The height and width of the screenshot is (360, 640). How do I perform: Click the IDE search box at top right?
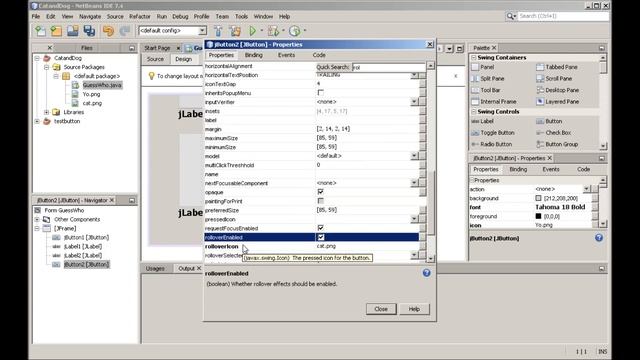pos(563,16)
